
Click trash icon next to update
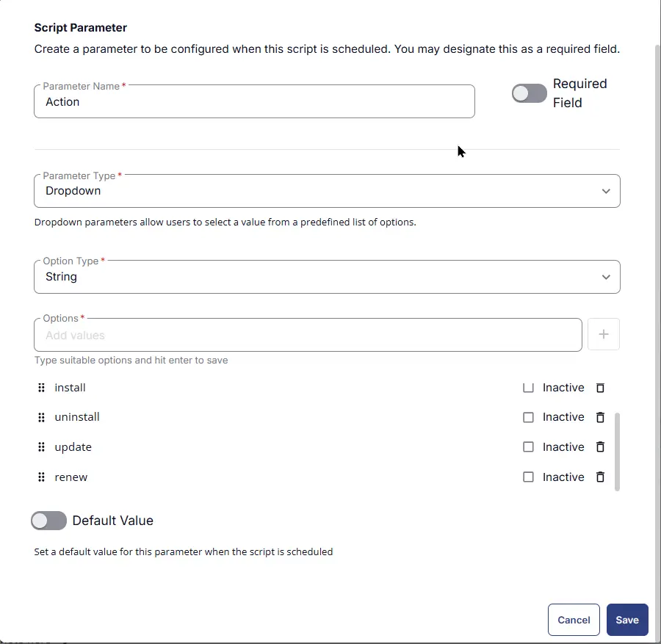[600, 446]
